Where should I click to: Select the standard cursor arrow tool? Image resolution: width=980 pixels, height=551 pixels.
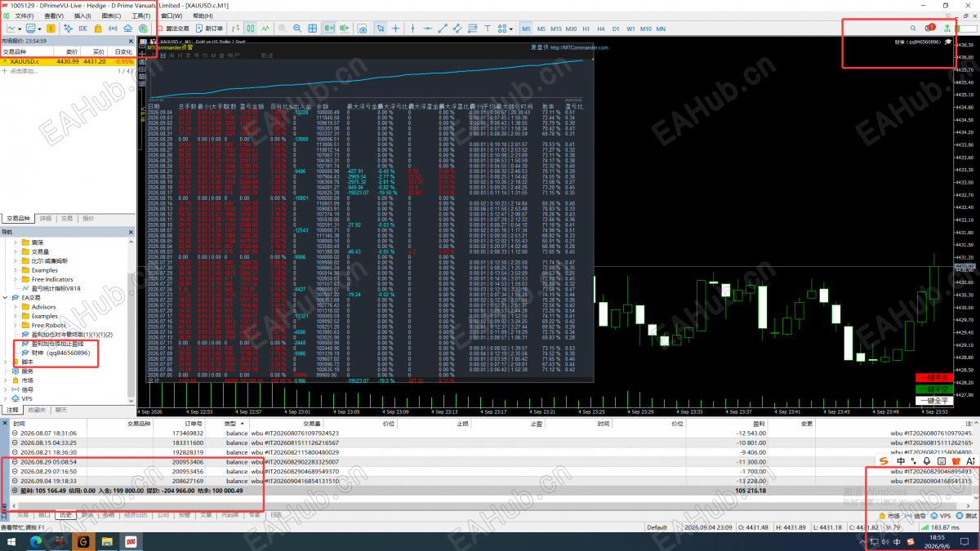(x=381, y=29)
